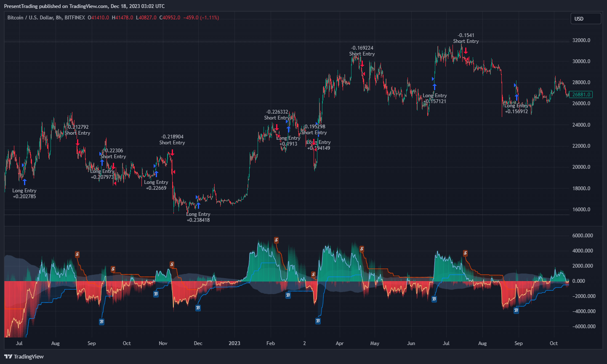Click the S sell marker in early November

point(172,264)
